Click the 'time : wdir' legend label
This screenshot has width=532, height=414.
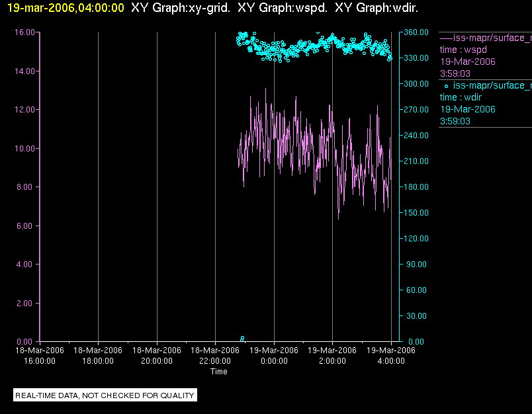pos(461,98)
